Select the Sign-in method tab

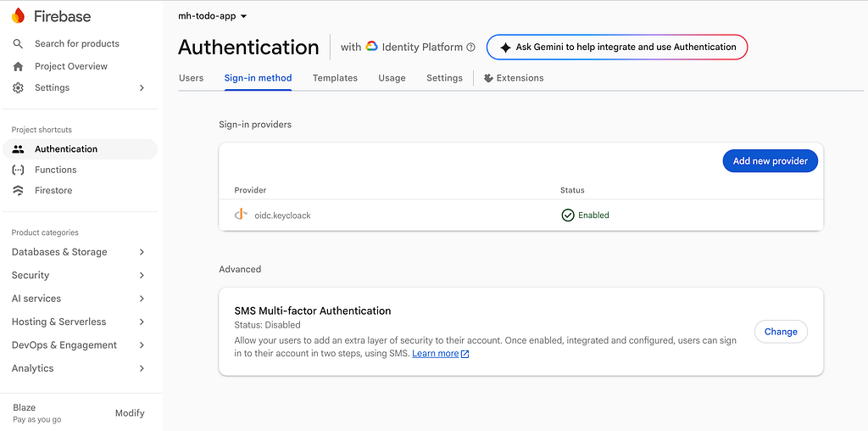click(258, 78)
